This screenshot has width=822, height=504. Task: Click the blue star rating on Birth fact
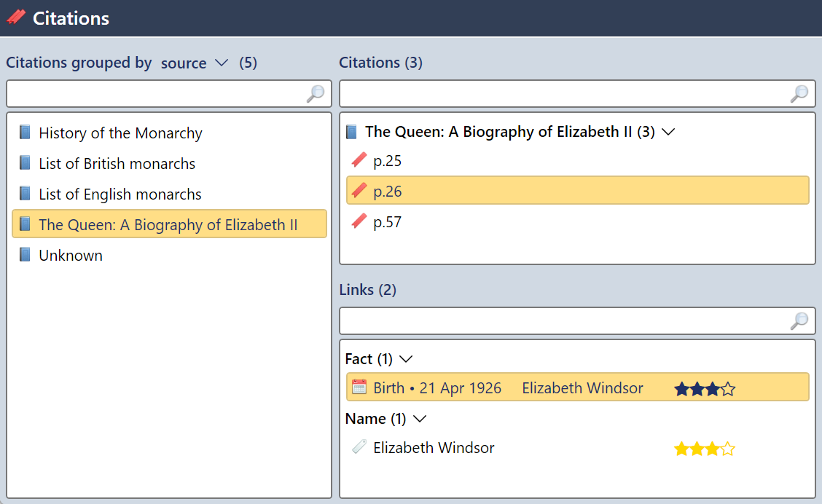[x=704, y=389]
